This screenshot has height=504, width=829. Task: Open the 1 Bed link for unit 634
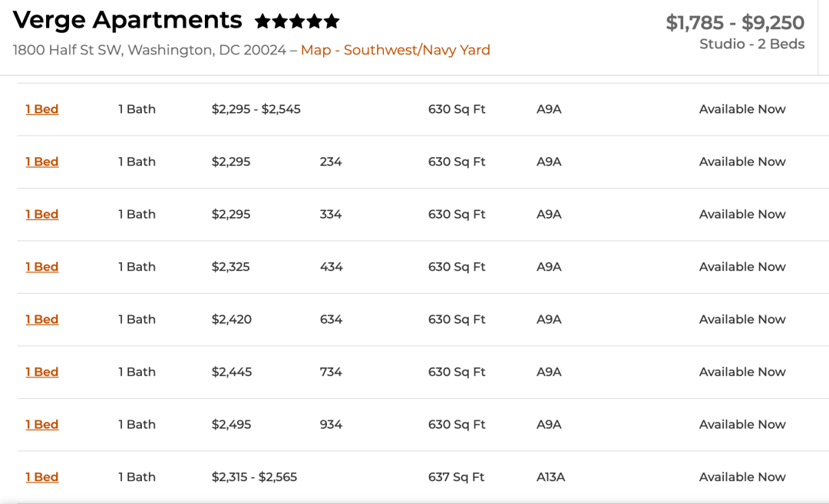[42, 319]
